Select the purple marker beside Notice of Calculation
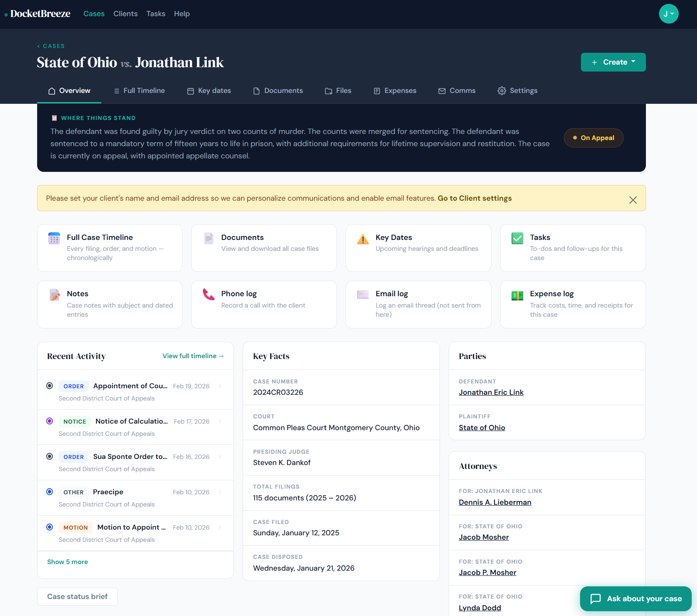 click(50, 421)
